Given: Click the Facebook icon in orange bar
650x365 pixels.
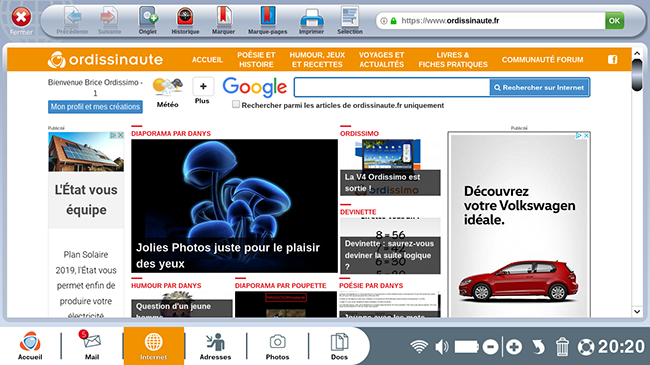Looking at the screenshot, I should [x=612, y=60].
